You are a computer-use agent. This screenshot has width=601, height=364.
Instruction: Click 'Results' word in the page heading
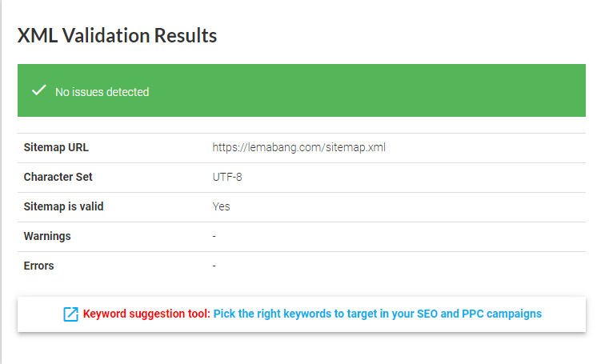[x=186, y=36]
